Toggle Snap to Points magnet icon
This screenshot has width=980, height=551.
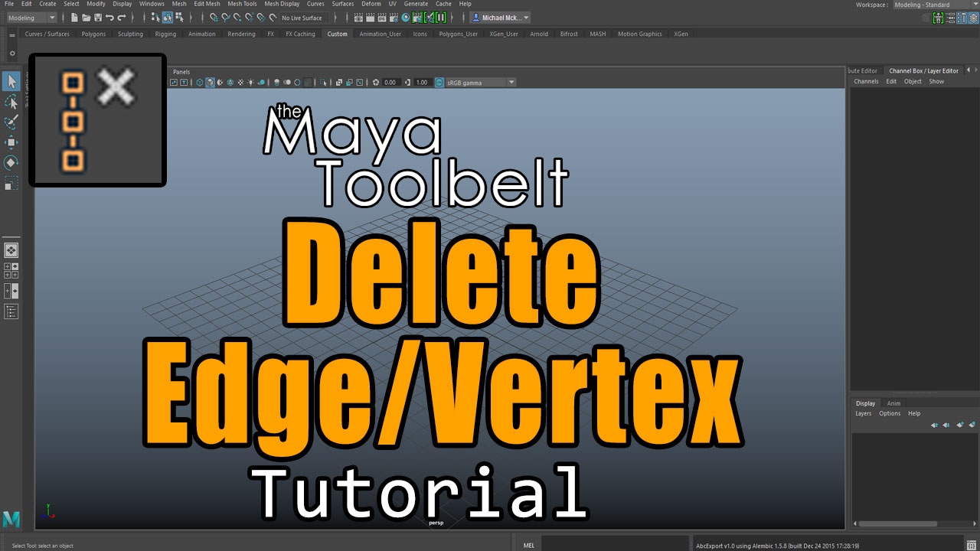[237, 18]
